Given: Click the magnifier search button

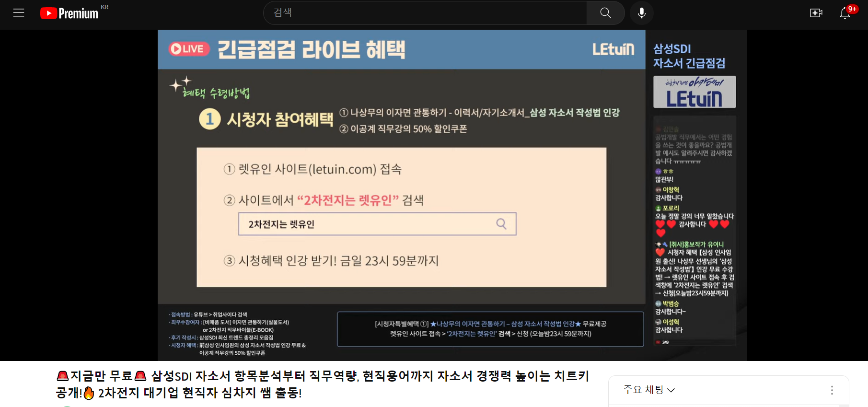Looking at the screenshot, I should (606, 13).
